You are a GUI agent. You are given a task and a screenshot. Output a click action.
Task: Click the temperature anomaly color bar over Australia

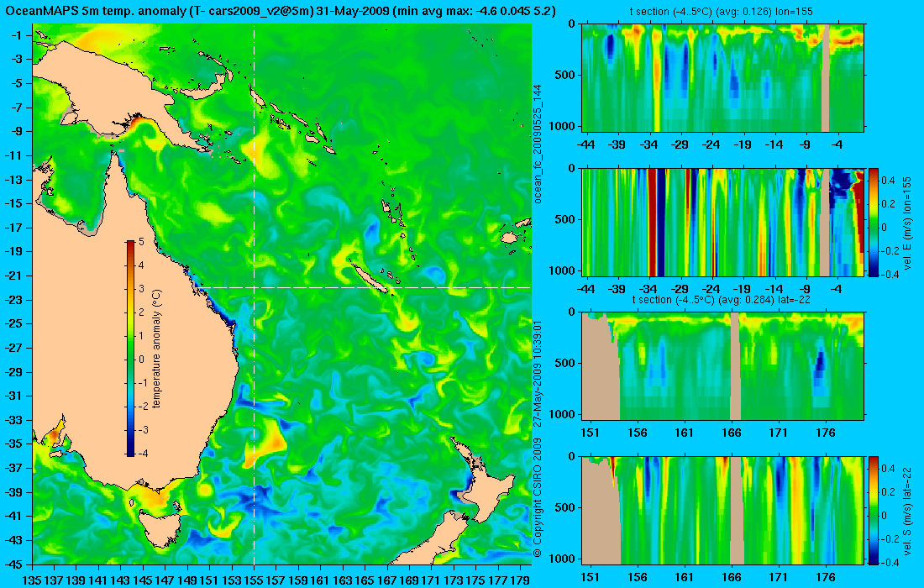129,349
